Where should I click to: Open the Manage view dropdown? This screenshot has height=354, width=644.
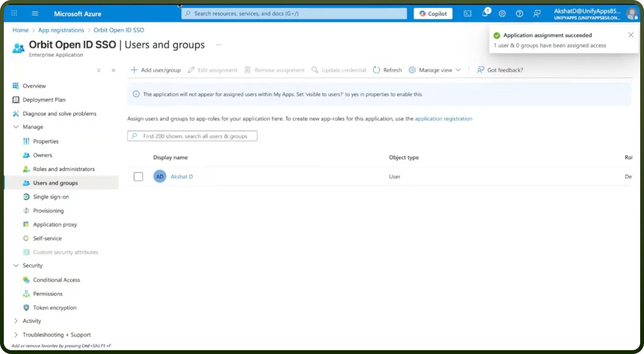click(x=435, y=70)
